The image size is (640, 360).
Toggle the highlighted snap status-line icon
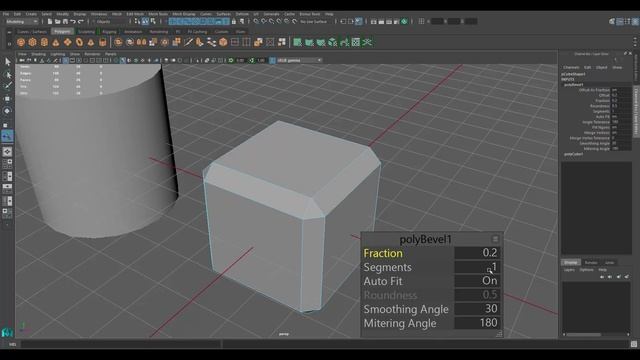pos(358,21)
